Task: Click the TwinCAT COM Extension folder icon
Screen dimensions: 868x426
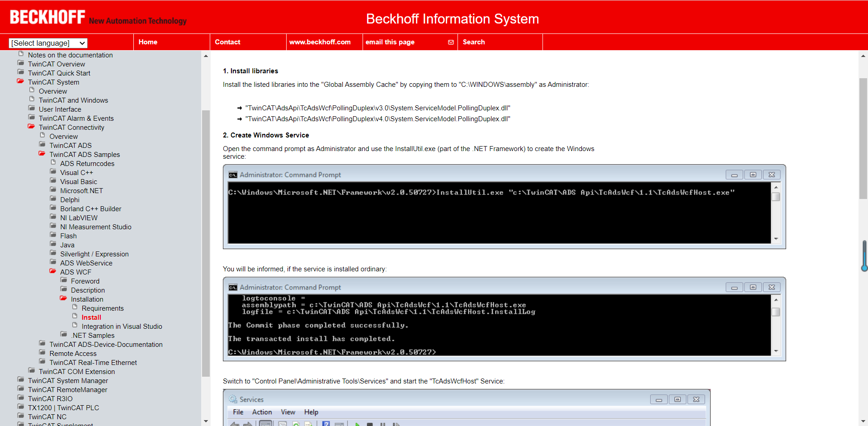Action: [32, 370]
